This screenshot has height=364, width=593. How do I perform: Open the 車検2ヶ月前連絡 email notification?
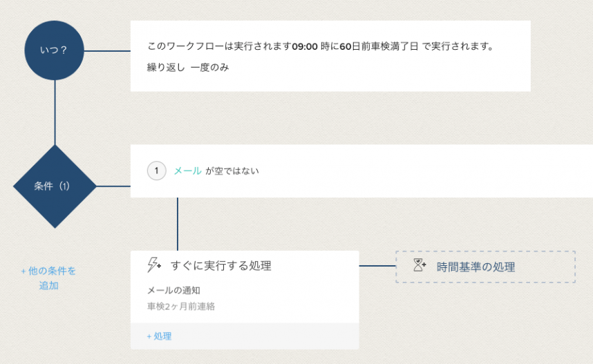tap(181, 306)
